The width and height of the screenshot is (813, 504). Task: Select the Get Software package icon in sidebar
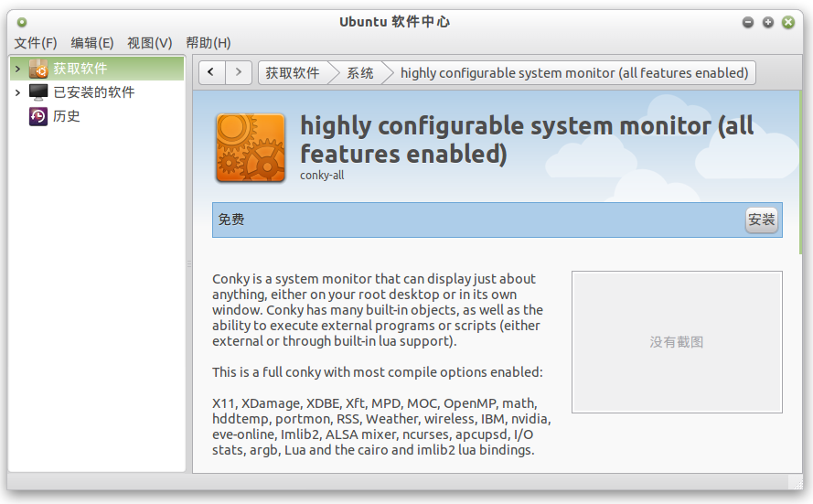tap(38, 69)
